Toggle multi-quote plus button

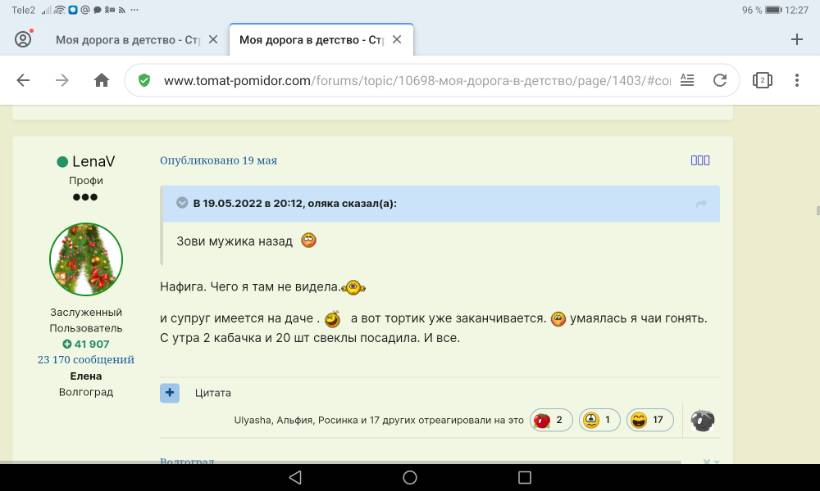pyautogui.click(x=170, y=393)
